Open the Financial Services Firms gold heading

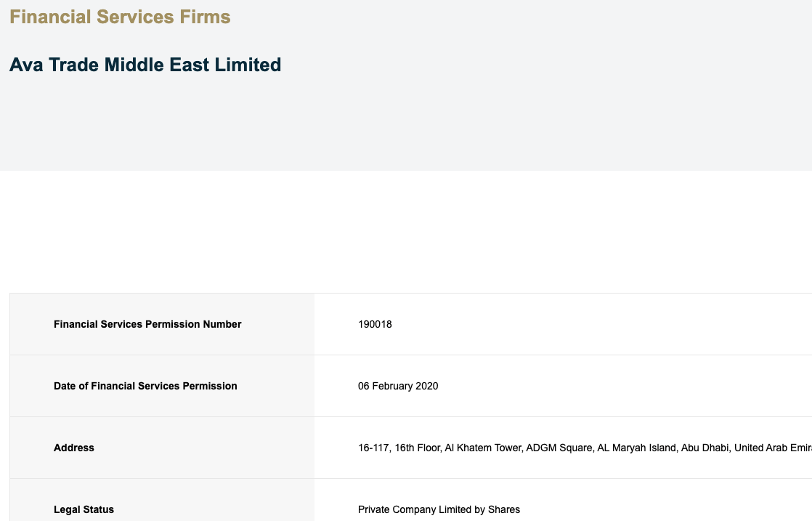click(120, 17)
